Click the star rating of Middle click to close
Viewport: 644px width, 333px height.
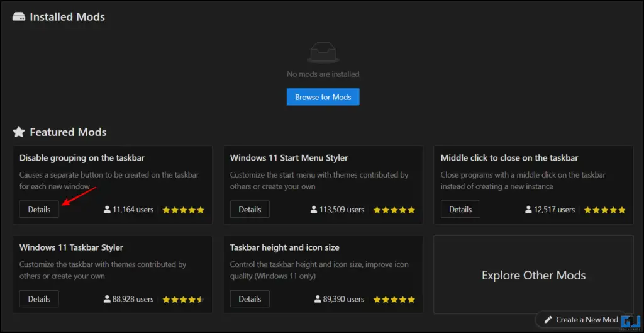coord(604,210)
